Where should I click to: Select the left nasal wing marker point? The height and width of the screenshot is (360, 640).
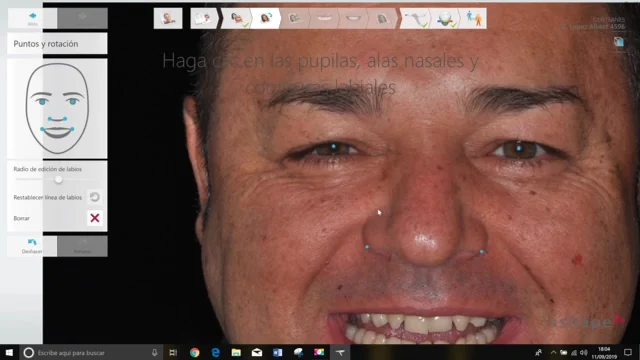(367, 247)
